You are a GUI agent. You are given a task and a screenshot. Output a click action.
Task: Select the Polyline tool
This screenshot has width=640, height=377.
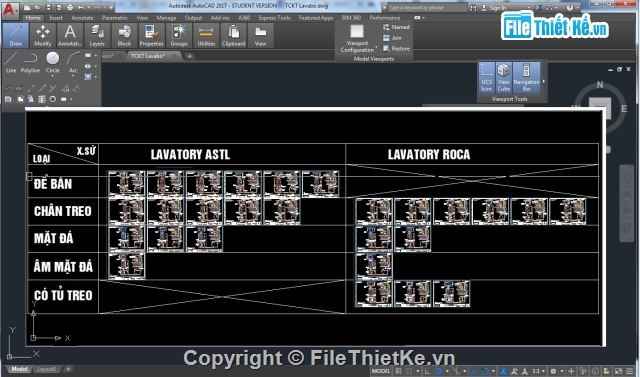[30, 62]
